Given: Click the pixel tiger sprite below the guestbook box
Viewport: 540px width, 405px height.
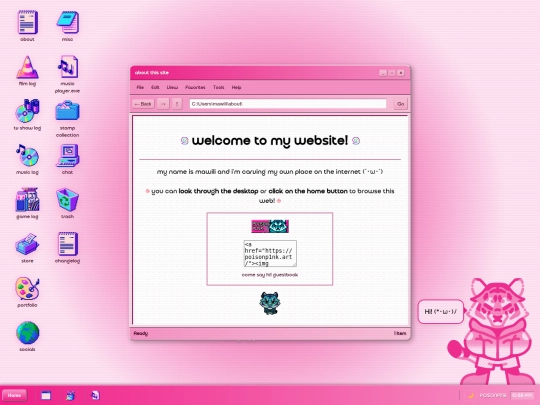Looking at the screenshot, I should (270, 303).
